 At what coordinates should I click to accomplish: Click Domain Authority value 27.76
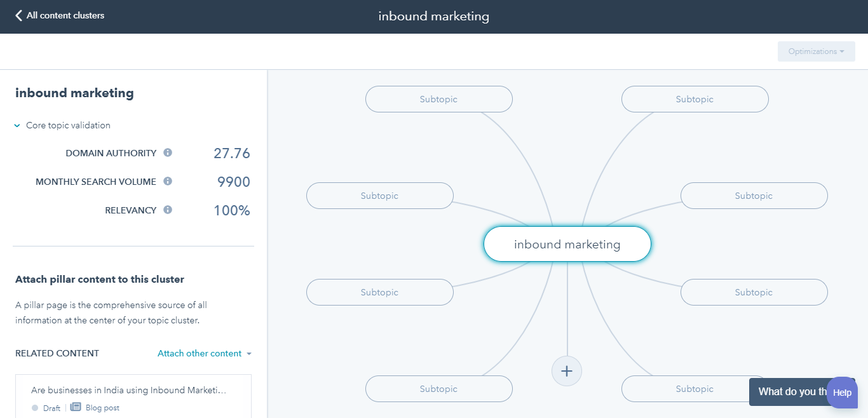coord(232,153)
